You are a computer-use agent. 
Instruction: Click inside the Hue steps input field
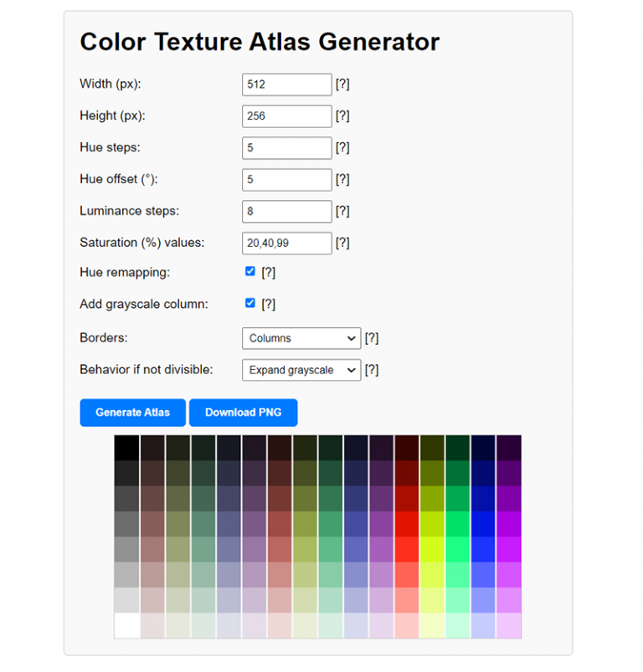coord(285,147)
